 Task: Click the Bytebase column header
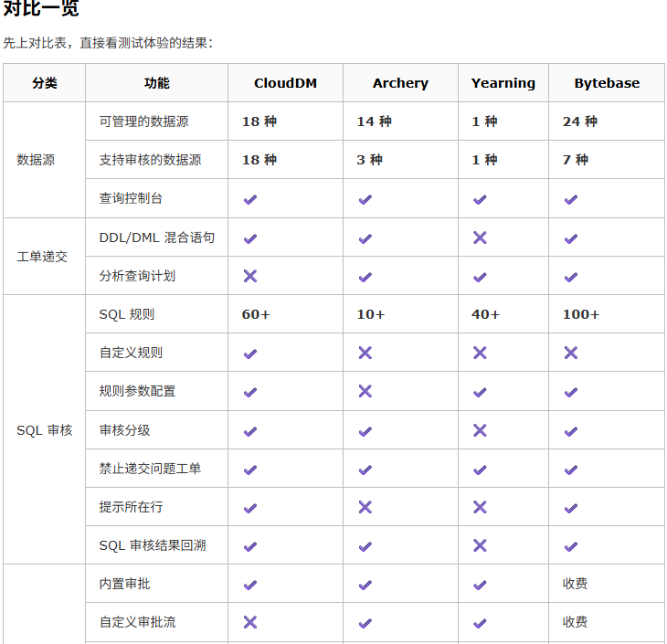coord(607,83)
